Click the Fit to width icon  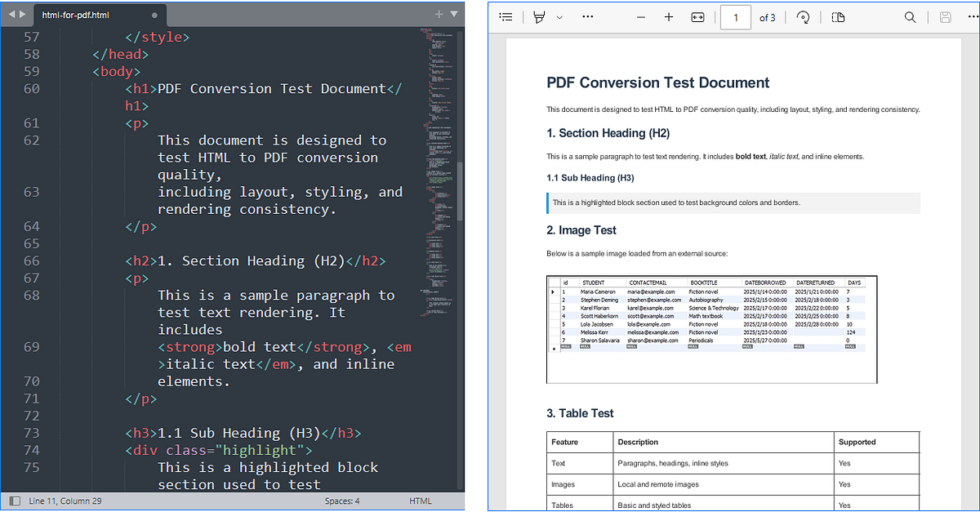tap(697, 17)
